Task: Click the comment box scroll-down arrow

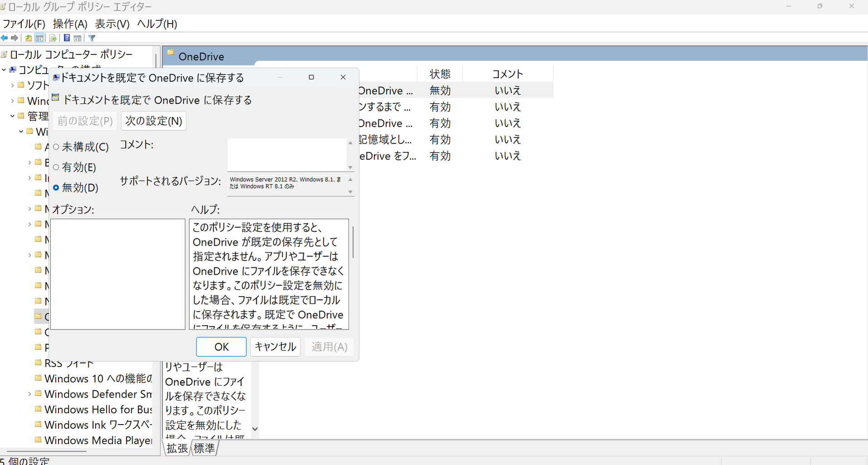Action: (x=350, y=168)
